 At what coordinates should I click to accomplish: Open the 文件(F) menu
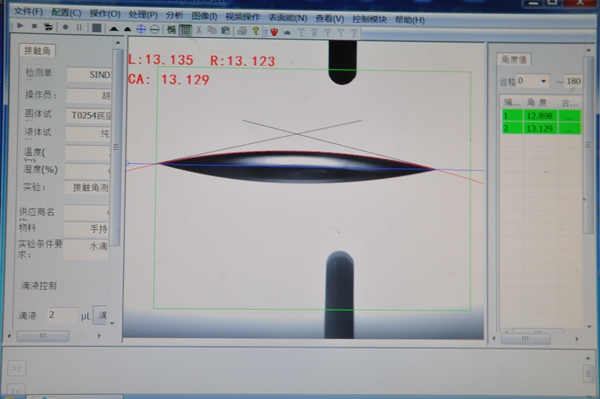[x=28, y=11]
